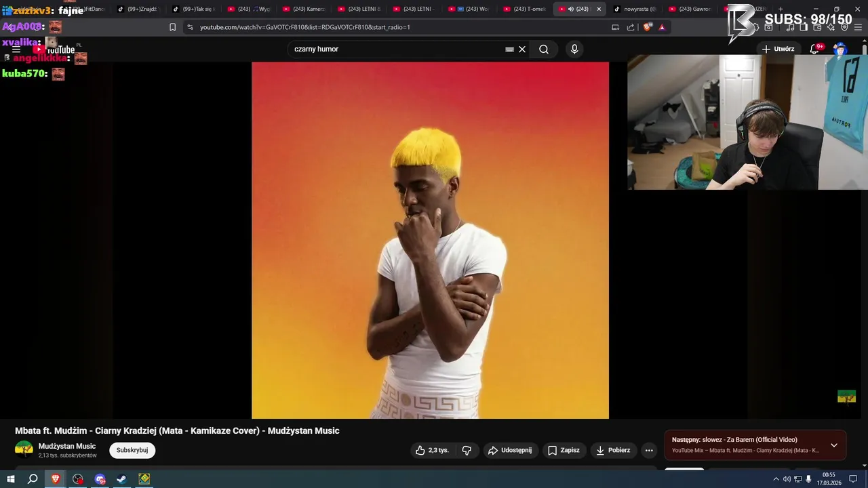
Task: Open the Brave Rewards triangle icon
Action: [662, 27]
